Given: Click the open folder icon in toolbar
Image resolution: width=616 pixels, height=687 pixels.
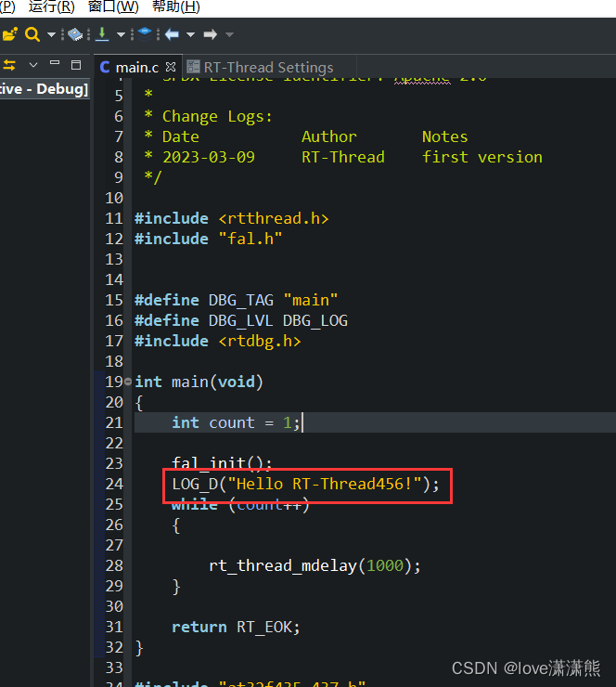Looking at the screenshot, I should click(8, 34).
